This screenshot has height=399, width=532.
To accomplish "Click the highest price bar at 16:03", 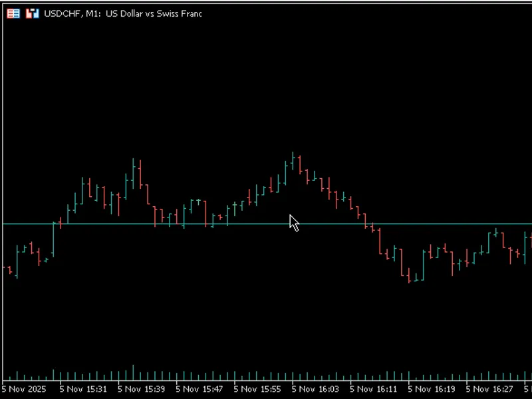I will tap(293, 161).
